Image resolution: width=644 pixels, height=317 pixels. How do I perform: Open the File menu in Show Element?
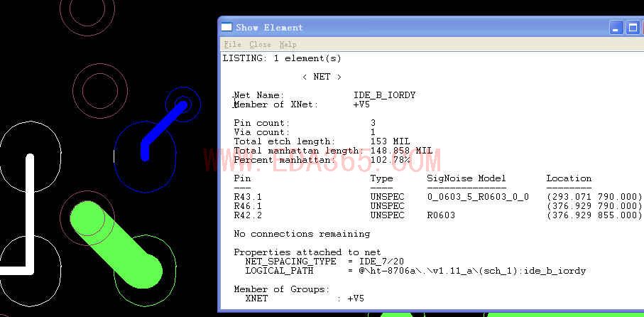(232, 44)
